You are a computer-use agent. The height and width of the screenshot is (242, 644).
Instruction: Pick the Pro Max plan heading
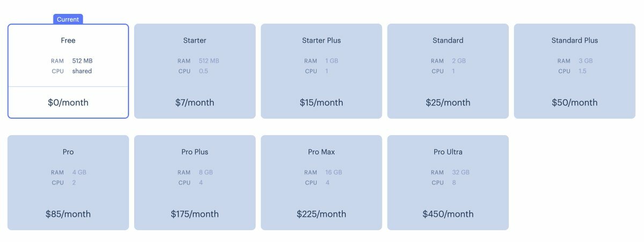coord(321,152)
